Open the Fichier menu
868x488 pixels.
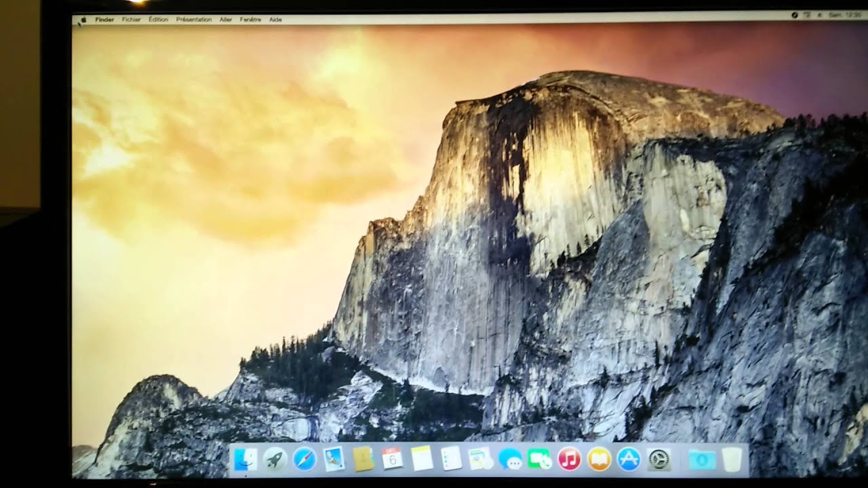click(132, 20)
